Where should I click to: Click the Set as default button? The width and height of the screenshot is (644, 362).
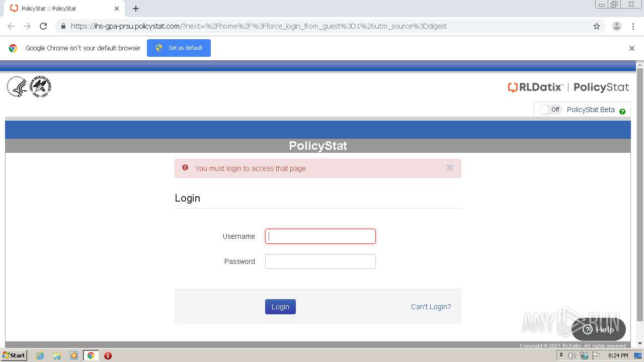(x=179, y=48)
